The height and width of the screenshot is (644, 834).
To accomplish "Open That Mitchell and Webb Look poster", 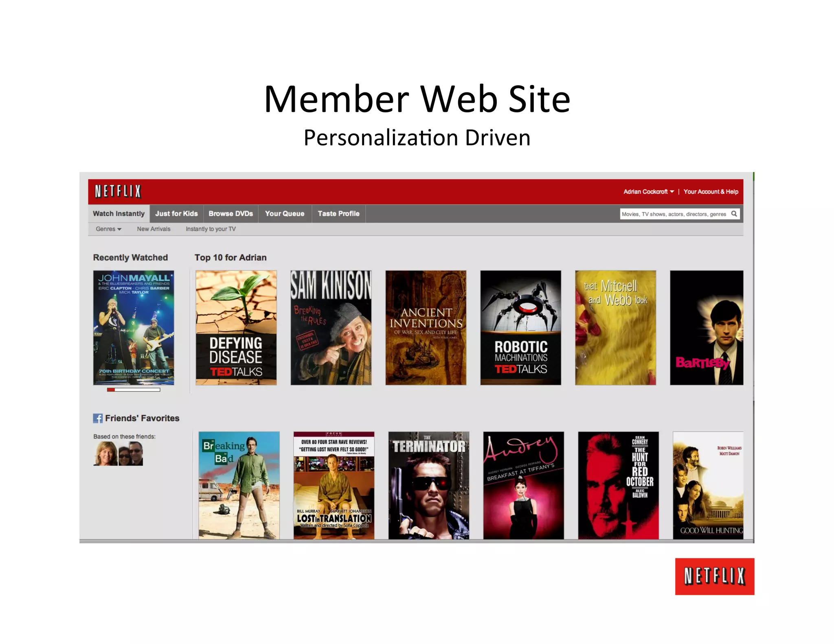I will pos(616,328).
